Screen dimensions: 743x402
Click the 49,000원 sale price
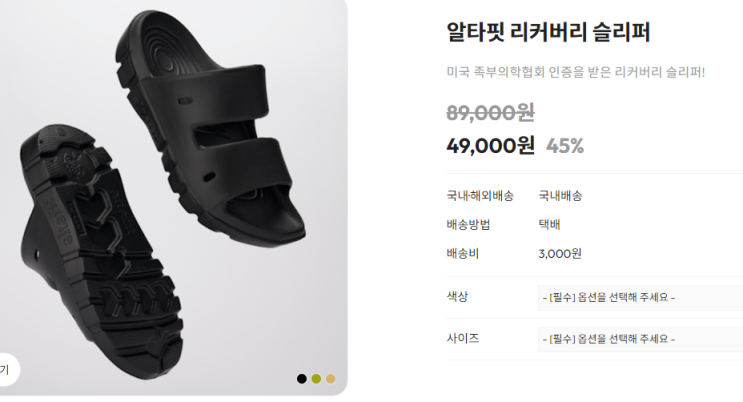pos(490,146)
